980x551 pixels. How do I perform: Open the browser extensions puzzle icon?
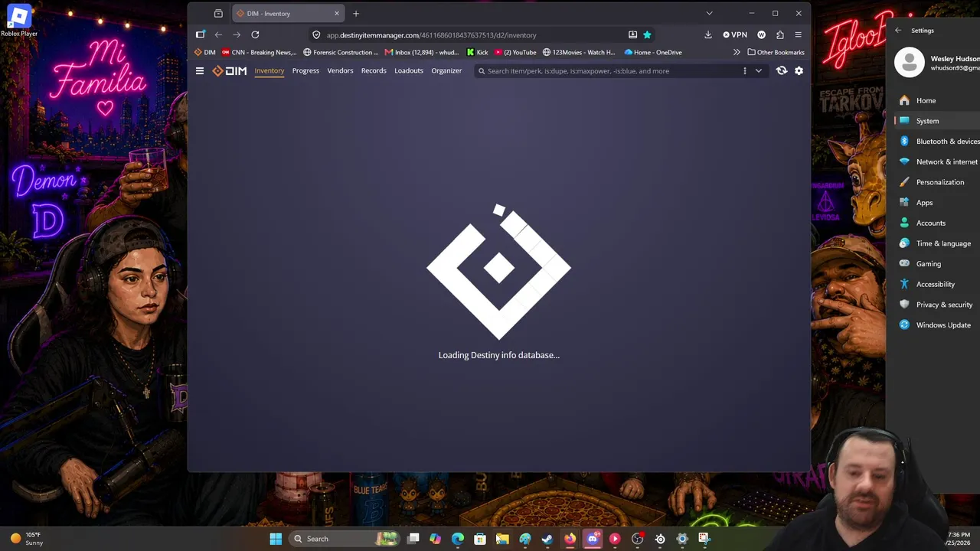coord(779,34)
